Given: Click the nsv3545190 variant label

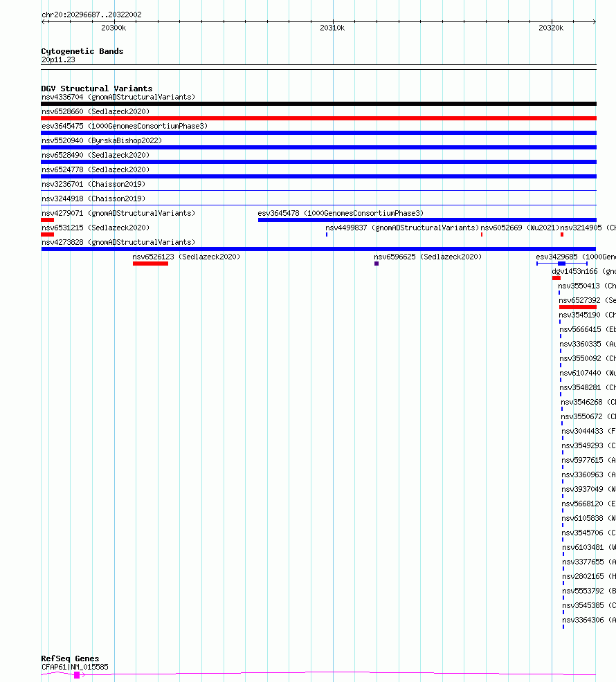Looking at the screenshot, I should [587, 315].
